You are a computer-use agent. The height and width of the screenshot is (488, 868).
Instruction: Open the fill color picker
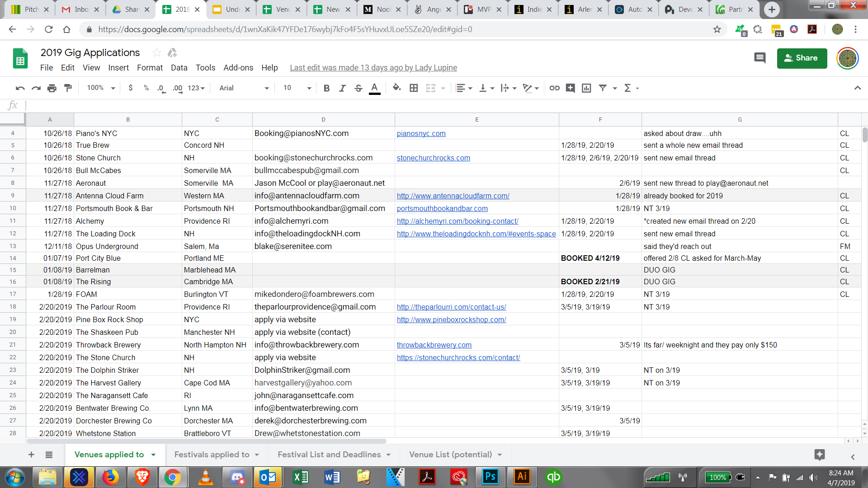(x=397, y=88)
